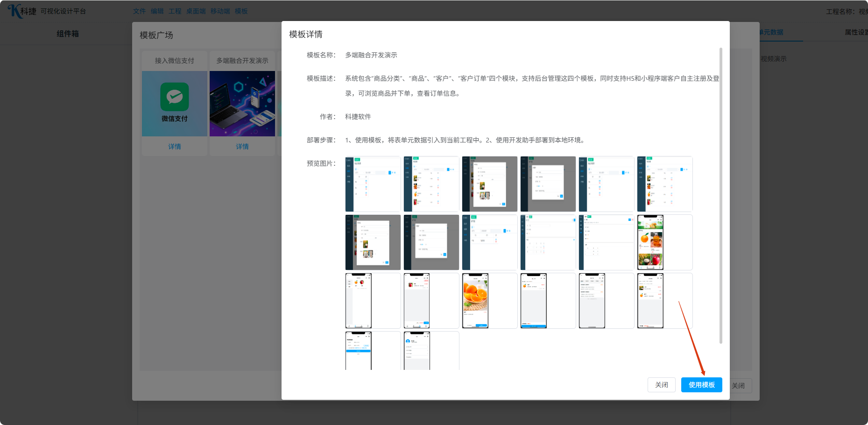
Task: Open 详情 link under 多端融合开发演示 template
Action: tap(242, 147)
